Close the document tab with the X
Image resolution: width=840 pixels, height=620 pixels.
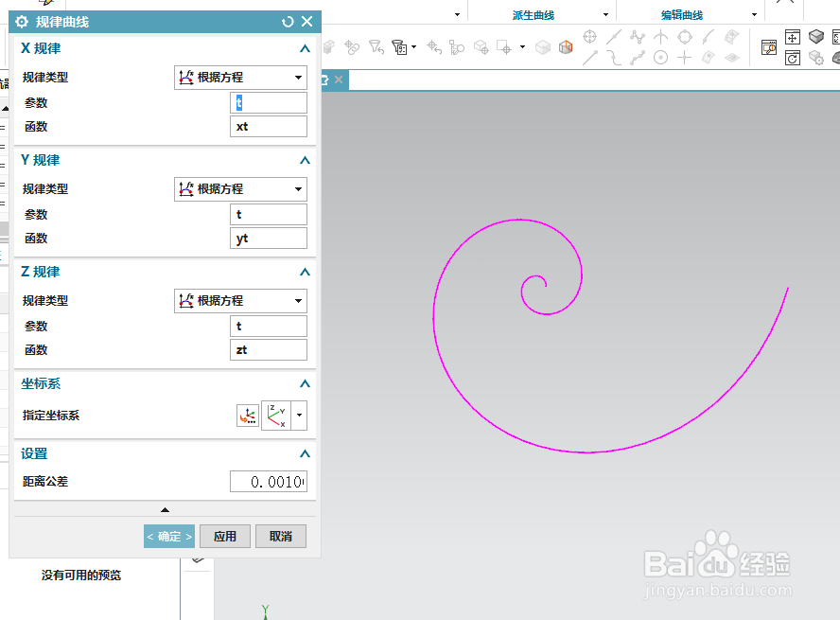click(x=339, y=80)
